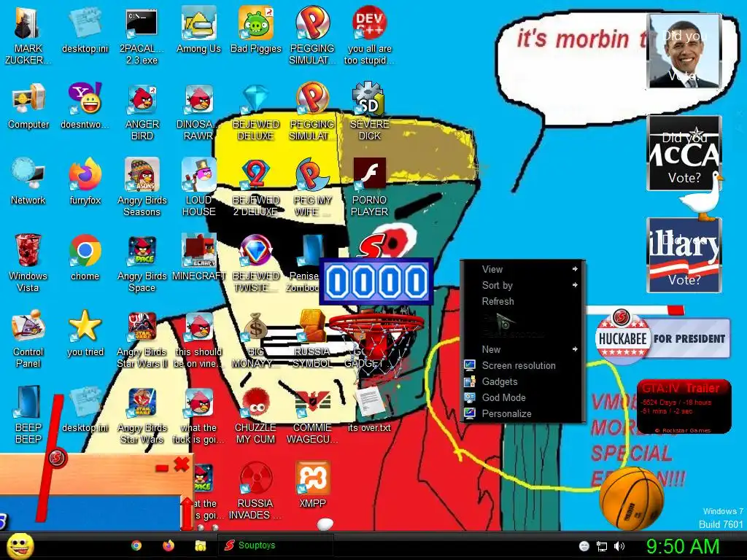Open the Computer icon

click(28, 106)
